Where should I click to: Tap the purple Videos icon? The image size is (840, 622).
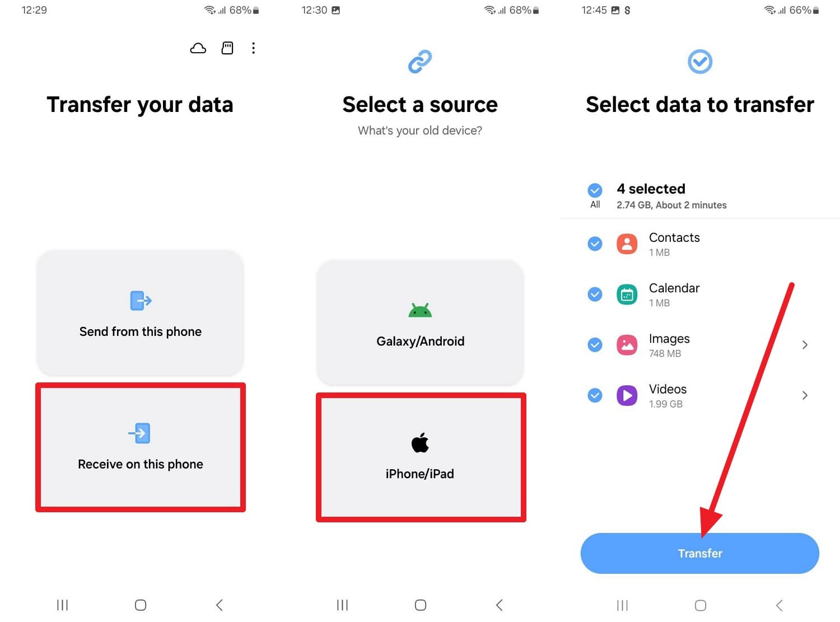pyautogui.click(x=627, y=395)
